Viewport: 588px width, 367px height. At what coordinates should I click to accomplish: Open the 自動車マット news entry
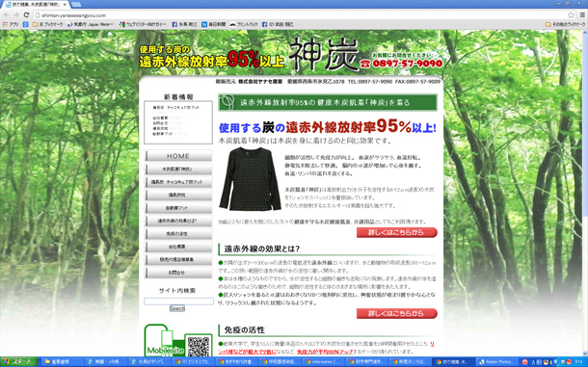(x=162, y=134)
